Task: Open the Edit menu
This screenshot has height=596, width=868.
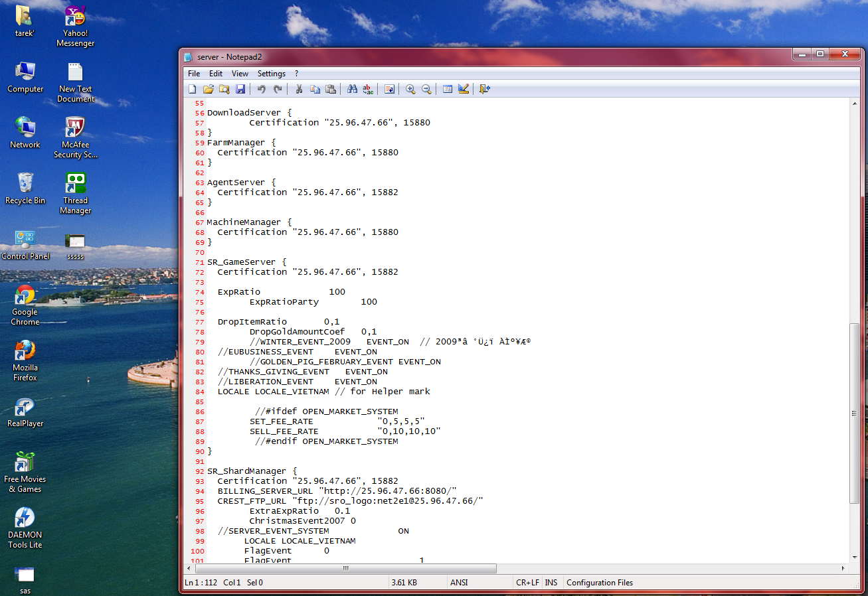Action: point(216,74)
